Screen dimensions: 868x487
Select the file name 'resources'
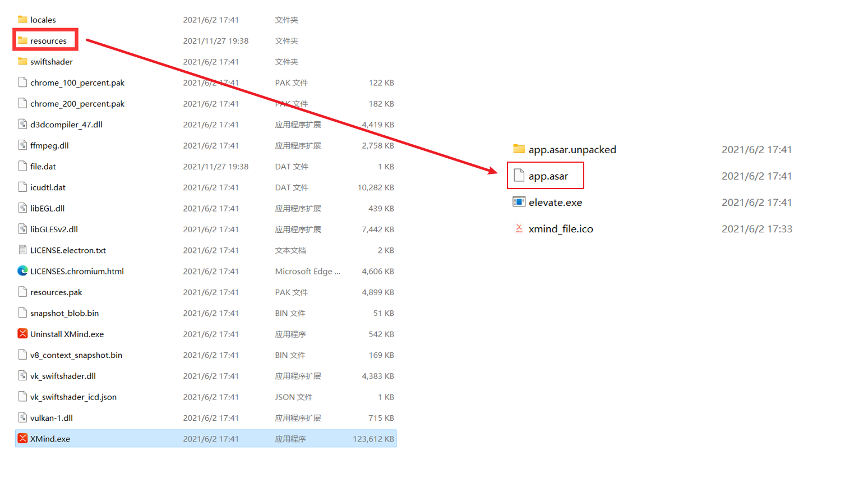(x=48, y=40)
